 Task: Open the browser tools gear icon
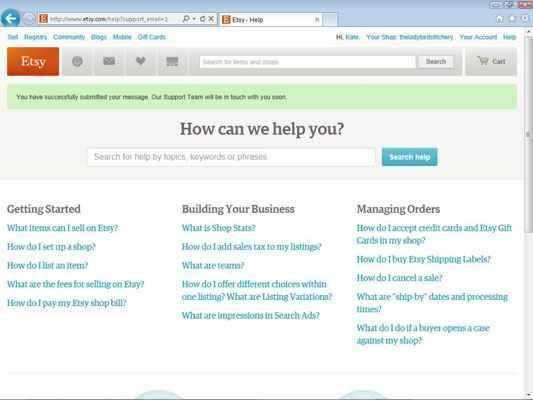pos(525,19)
